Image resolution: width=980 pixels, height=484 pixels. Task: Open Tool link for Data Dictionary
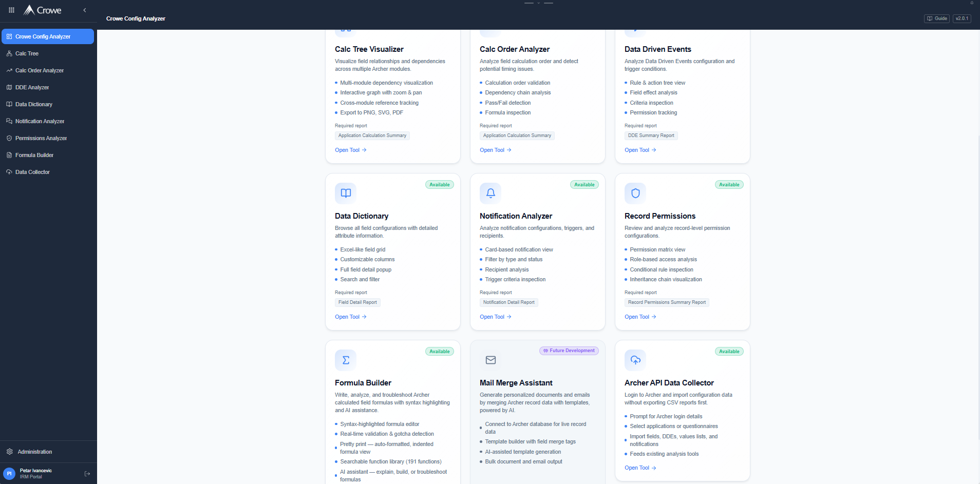pyautogui.click(x=351, y=317)
